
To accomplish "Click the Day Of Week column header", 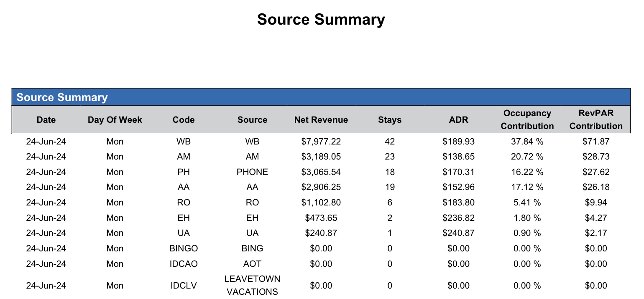I will (115, 120).
